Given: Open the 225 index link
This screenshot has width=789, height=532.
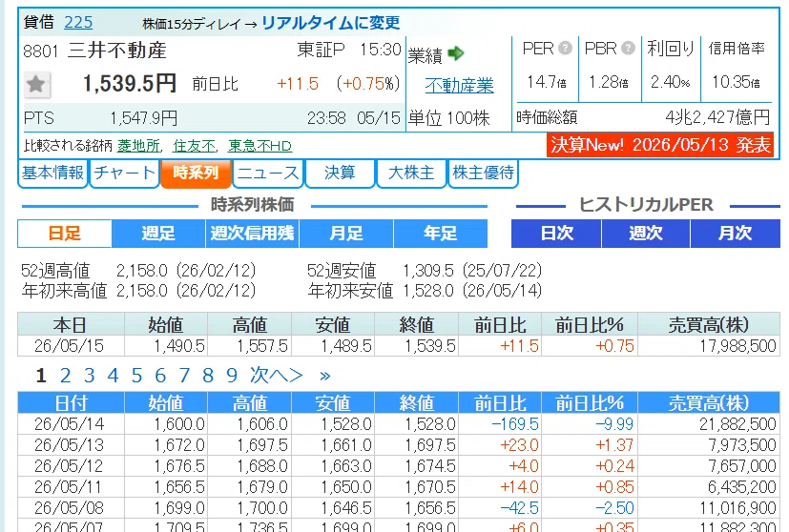Looking at the screenshot, I should click(78, 22).
